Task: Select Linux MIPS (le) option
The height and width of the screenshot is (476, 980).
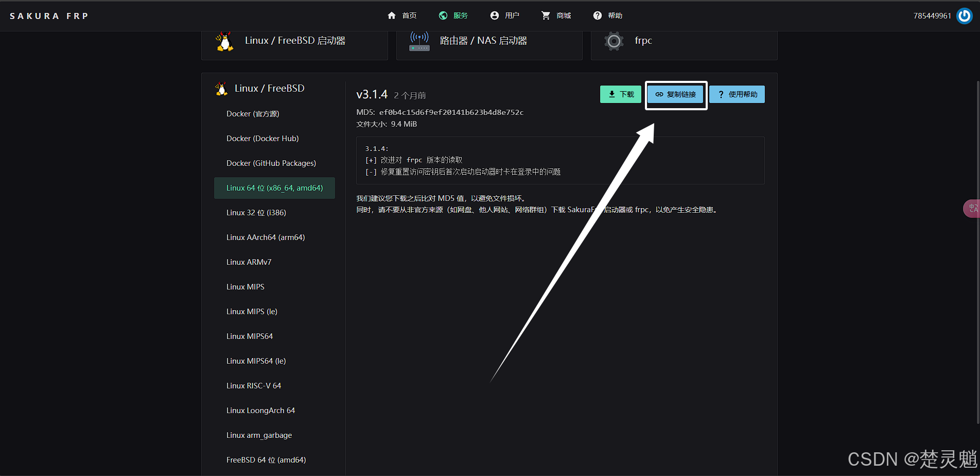Action: [x=274, y=312]
